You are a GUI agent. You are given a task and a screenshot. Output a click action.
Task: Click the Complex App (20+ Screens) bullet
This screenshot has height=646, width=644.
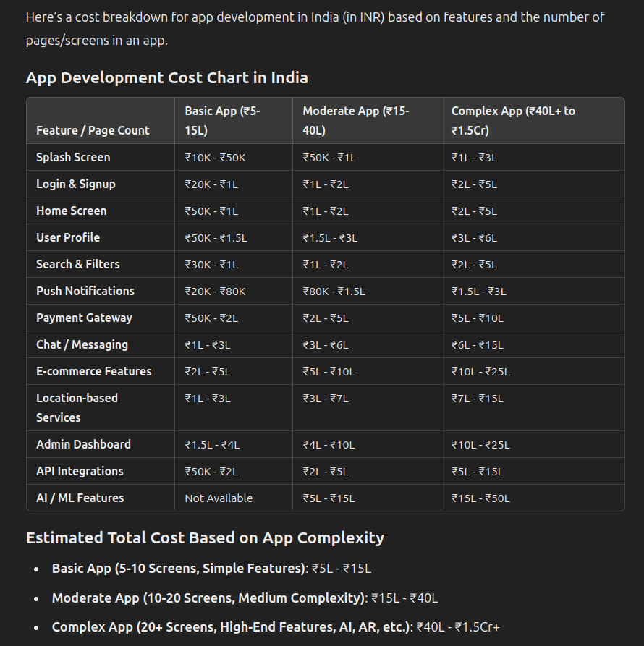pyautogui.click(x=276, y=627)
